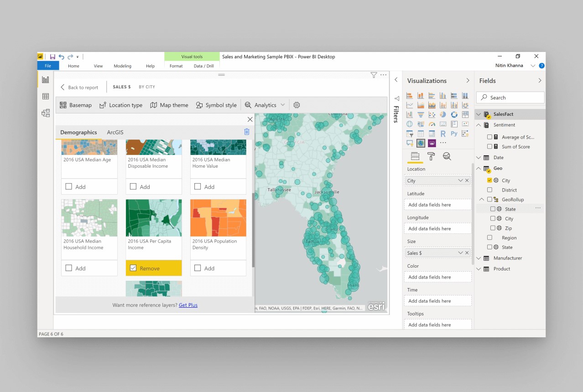Open the City dropdown in Location well
583x392 pixels.
click(462, 181)
